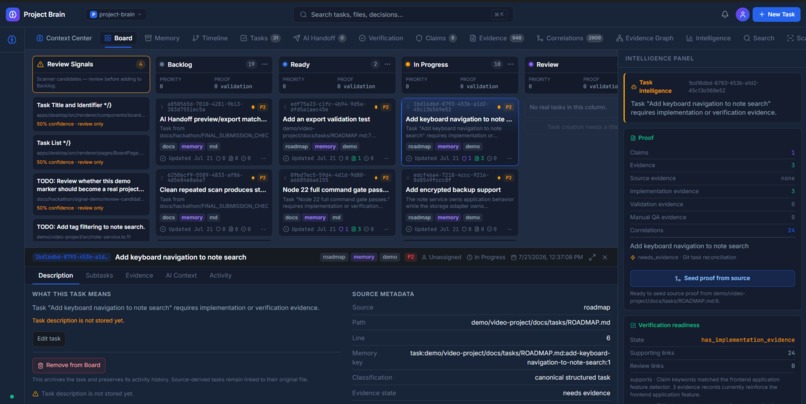806x404 pixels.
Task: Select the Description tab in task detail
Action: [56, 276]
